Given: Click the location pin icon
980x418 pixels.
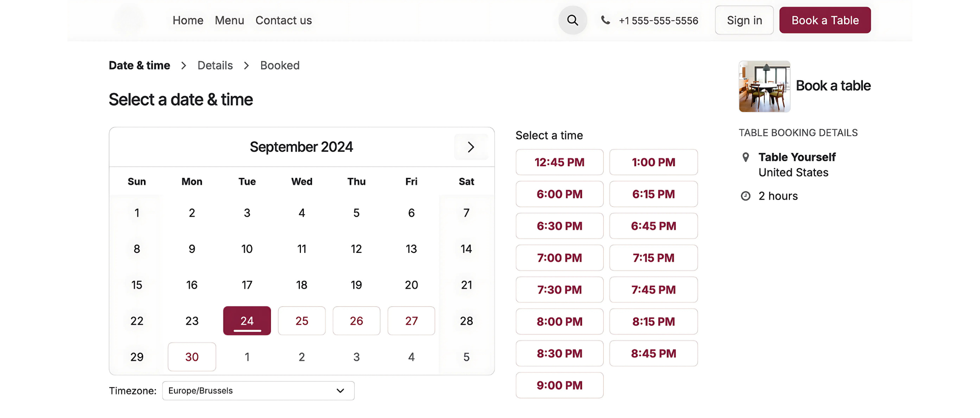Looking at the screenshot, I should (x=745, y=157).
